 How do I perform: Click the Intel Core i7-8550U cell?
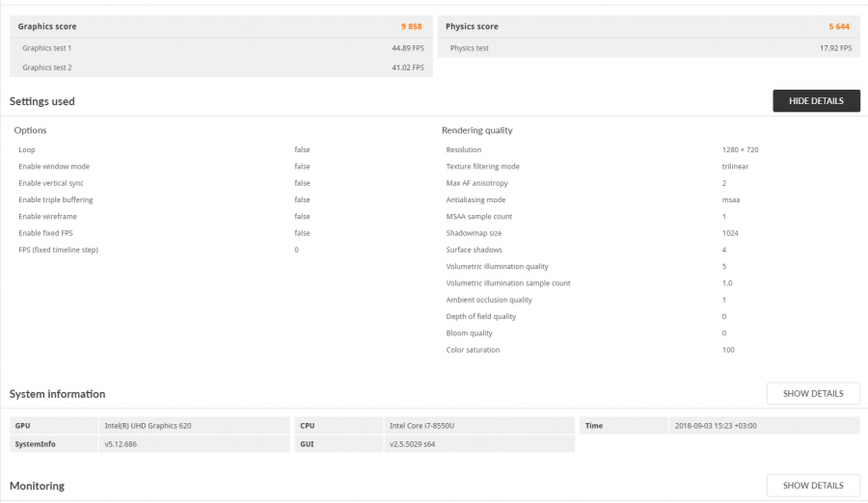[479, 426]
